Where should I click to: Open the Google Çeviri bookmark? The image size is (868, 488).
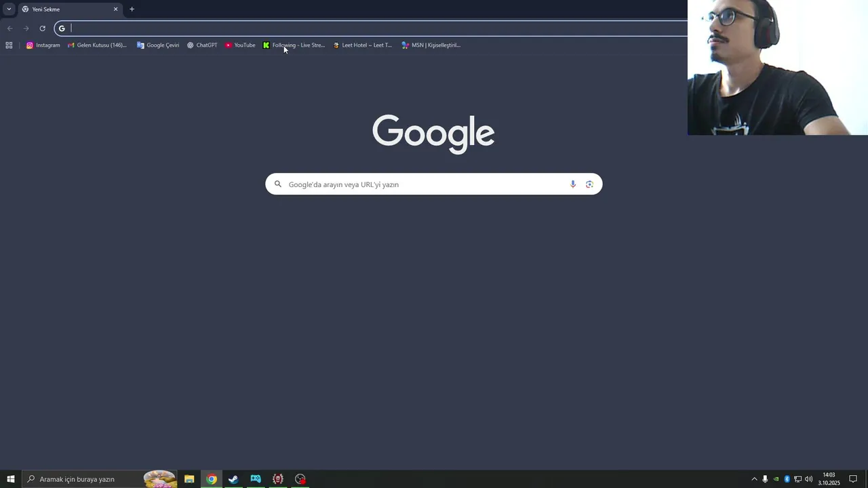tap(158, 45)
